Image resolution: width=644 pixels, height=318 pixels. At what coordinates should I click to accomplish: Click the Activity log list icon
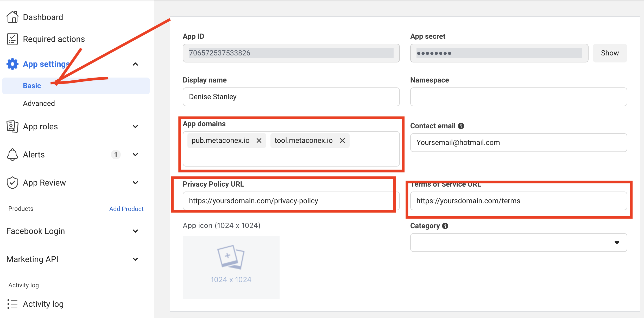[12, 304]
